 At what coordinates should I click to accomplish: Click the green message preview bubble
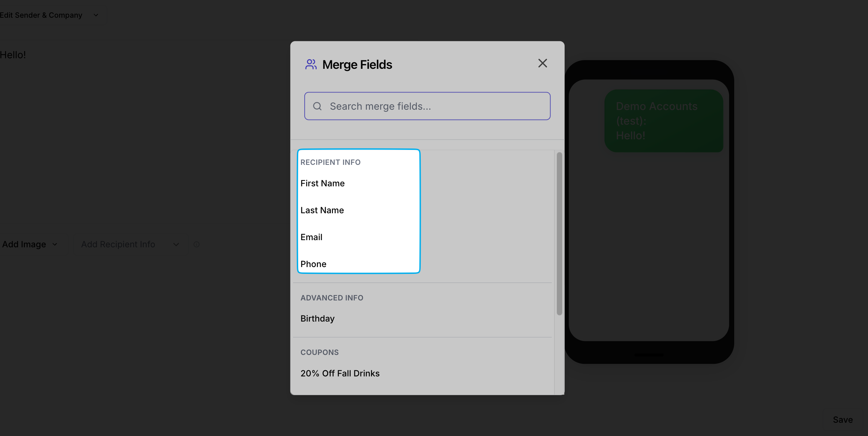point(663,121)
